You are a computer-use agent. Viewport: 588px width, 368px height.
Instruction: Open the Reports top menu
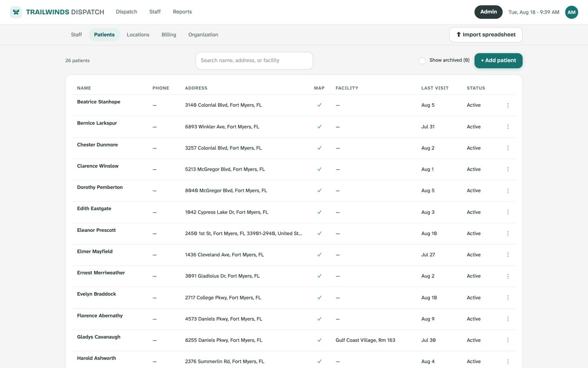182,12
